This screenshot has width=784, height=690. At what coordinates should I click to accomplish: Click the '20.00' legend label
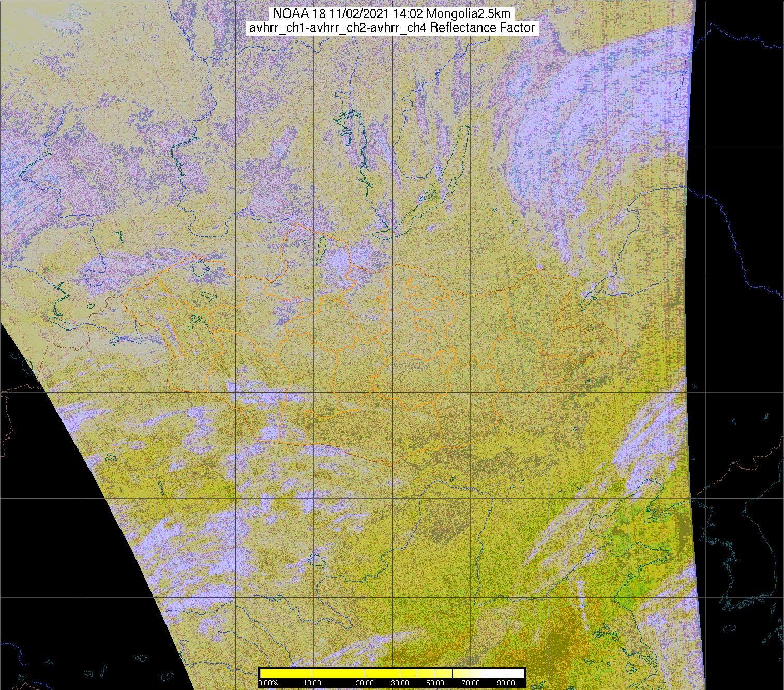coord(365,683)
